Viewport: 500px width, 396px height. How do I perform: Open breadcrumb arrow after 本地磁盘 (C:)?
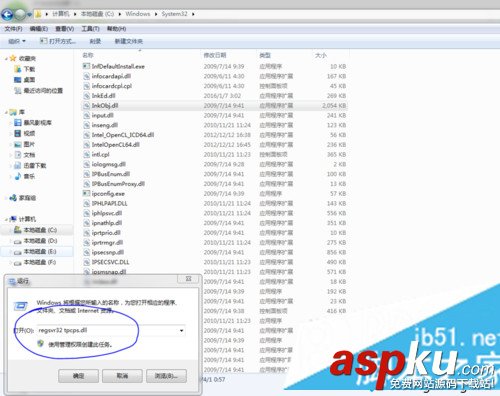pyautogui.click(x=119, y=14)
